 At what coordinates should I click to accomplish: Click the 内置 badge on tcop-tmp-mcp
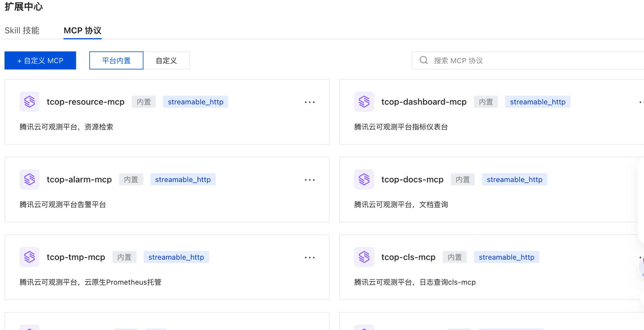click(x=124, y=257)
